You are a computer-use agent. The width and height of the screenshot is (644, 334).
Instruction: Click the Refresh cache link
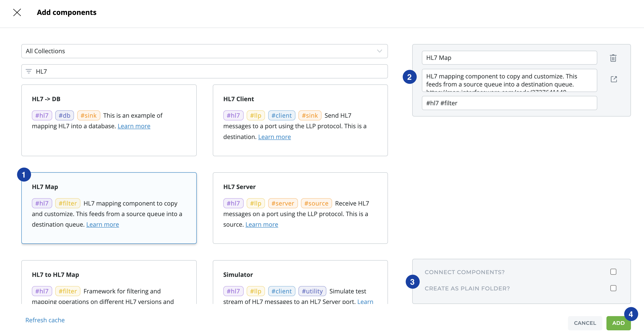point(45,320)
